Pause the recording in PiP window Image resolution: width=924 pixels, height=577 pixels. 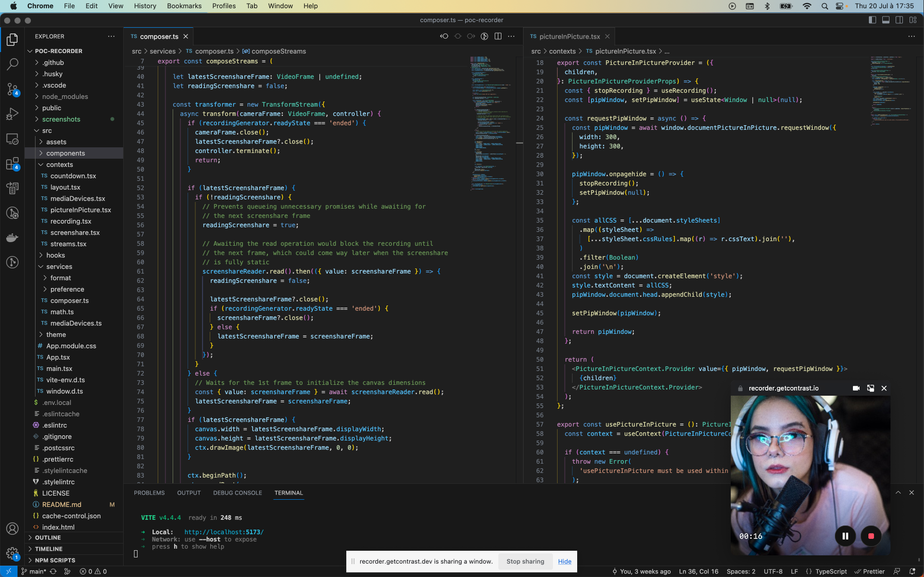click(x=845, y=536)
